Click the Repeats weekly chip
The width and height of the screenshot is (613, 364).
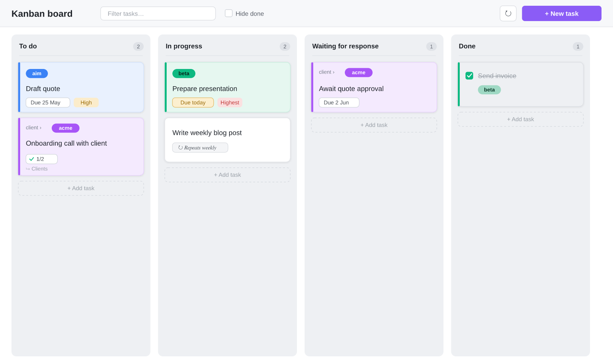click(200, 148)
